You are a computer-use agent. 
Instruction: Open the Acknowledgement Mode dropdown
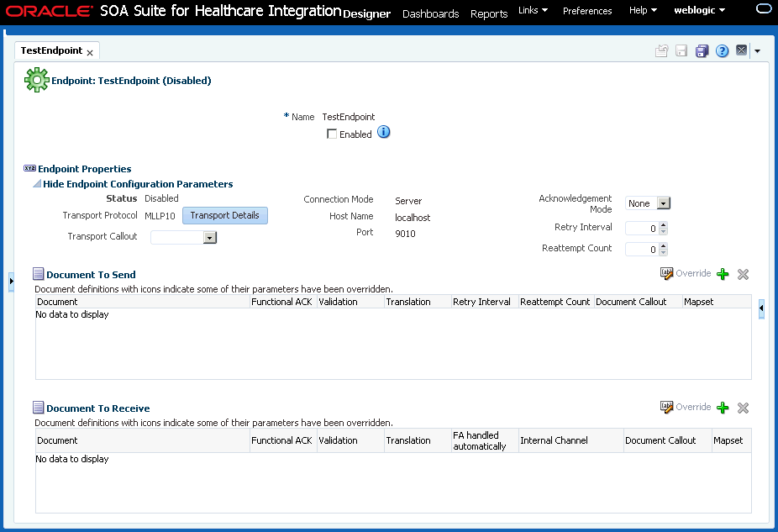664,203
